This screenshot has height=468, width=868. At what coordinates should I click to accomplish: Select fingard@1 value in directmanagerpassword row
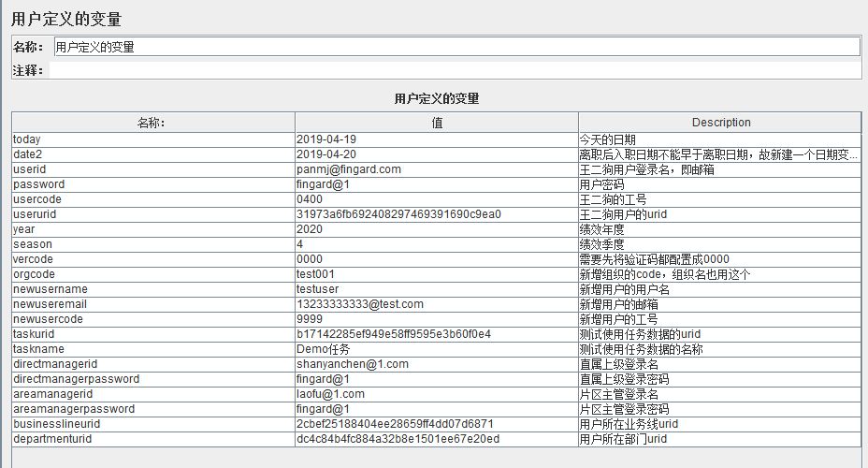[437, 379]
